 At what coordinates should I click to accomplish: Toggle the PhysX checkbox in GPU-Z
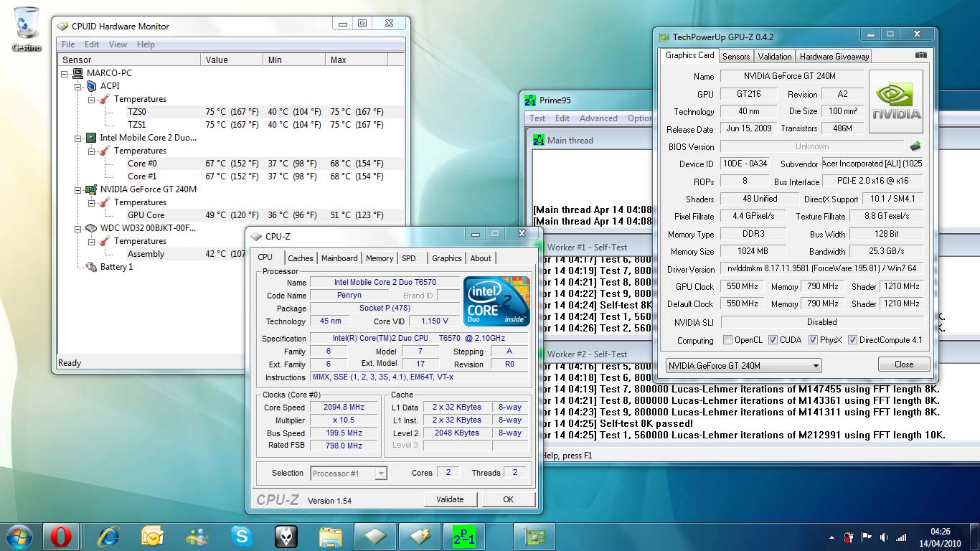[813, 340]
